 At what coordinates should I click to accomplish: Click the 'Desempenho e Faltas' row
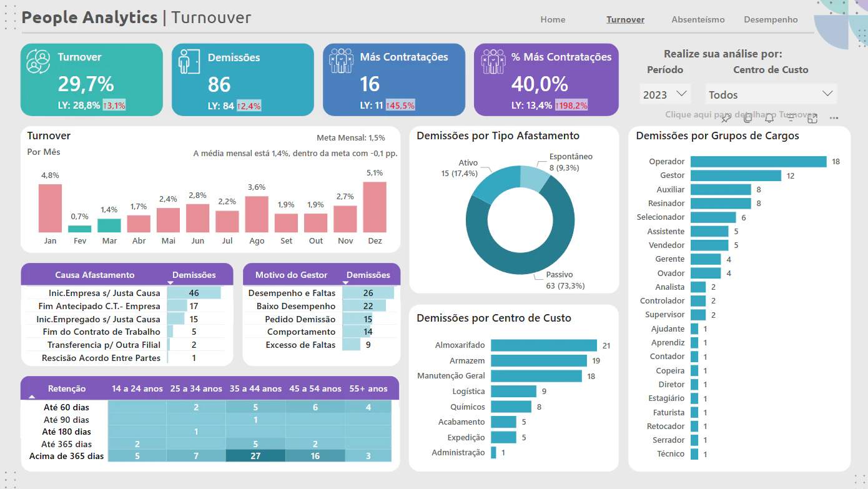321,293
